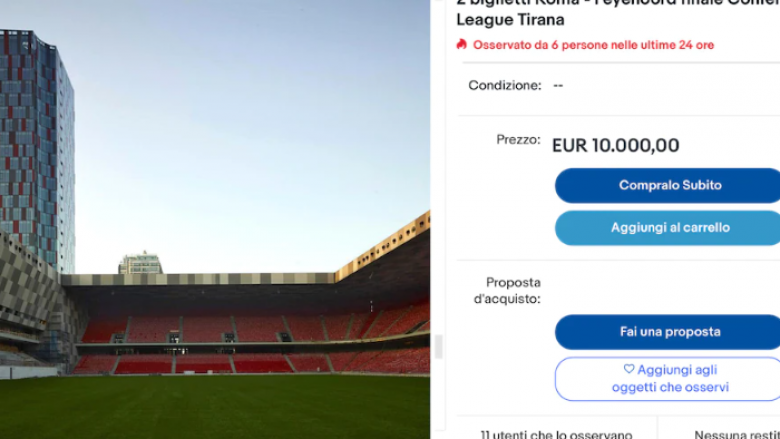Click Aggiungi agli oggetti che osservi
Viewport: 780px width, 439px height.
668,379
